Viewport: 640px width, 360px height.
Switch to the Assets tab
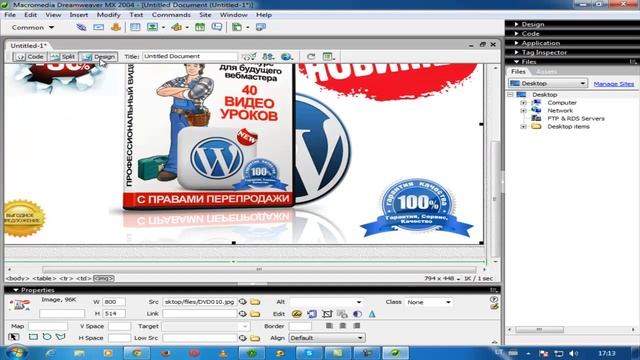[x=546, y=71]
